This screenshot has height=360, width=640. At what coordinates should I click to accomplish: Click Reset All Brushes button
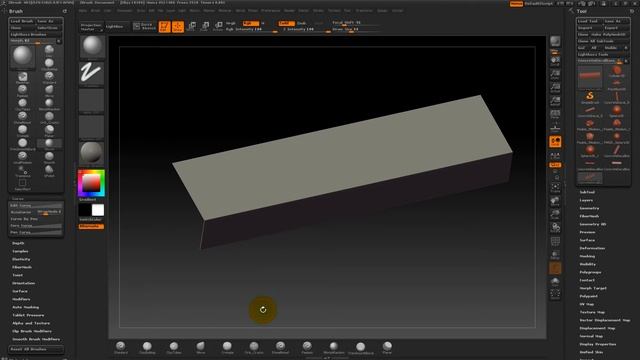coord(36,349)
